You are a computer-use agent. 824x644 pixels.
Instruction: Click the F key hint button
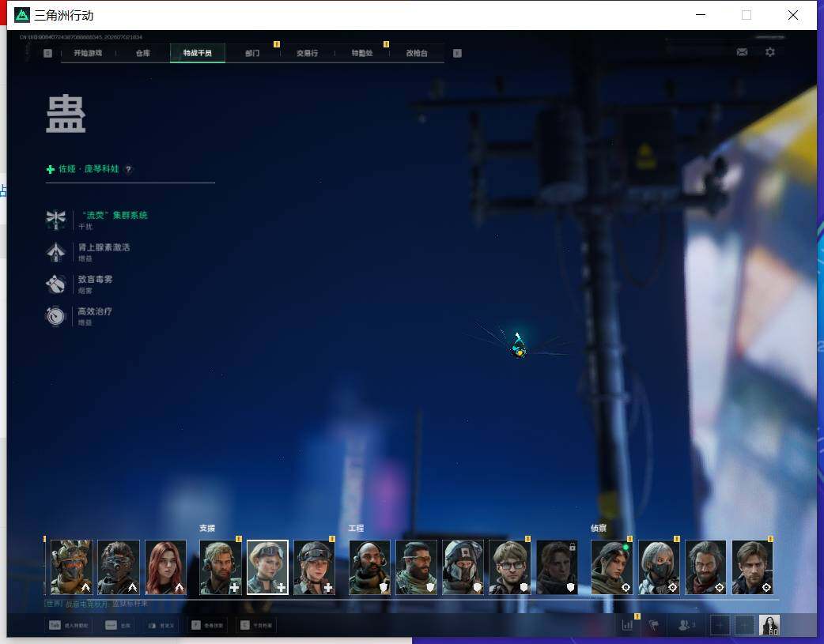[x=196, y=625]
